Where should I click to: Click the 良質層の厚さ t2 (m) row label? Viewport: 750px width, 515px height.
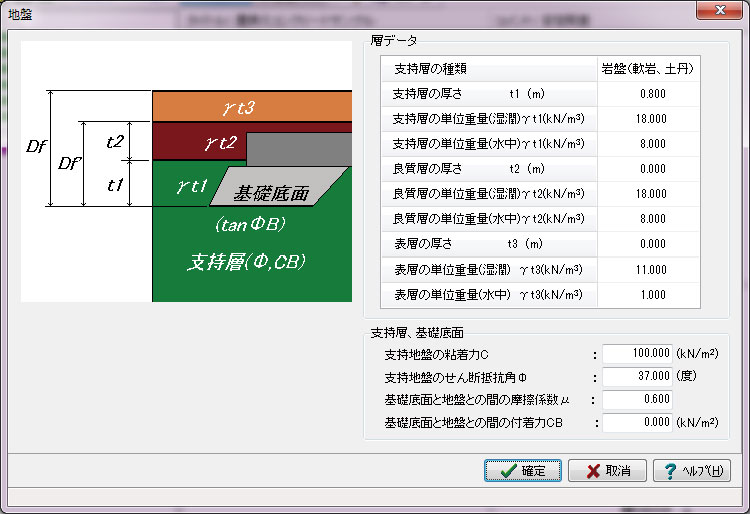(489, 169)
